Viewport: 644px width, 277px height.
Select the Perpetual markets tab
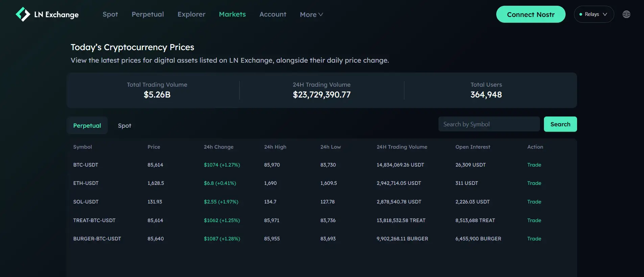tap(87, 126)
